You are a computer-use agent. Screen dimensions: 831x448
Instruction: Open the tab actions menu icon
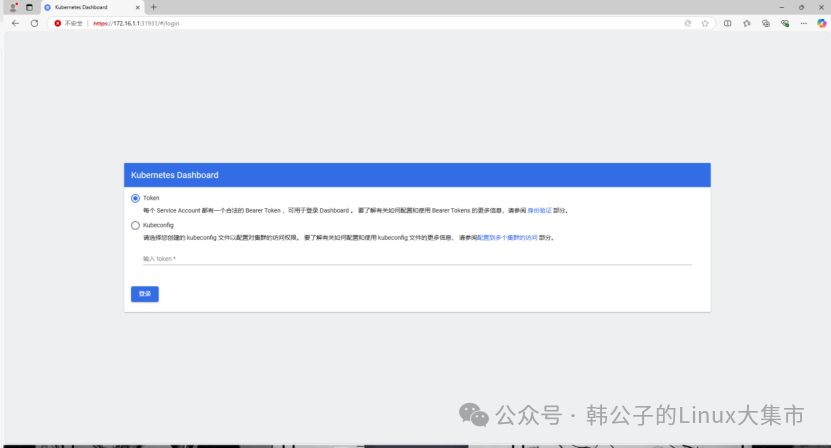pos(29,7)
